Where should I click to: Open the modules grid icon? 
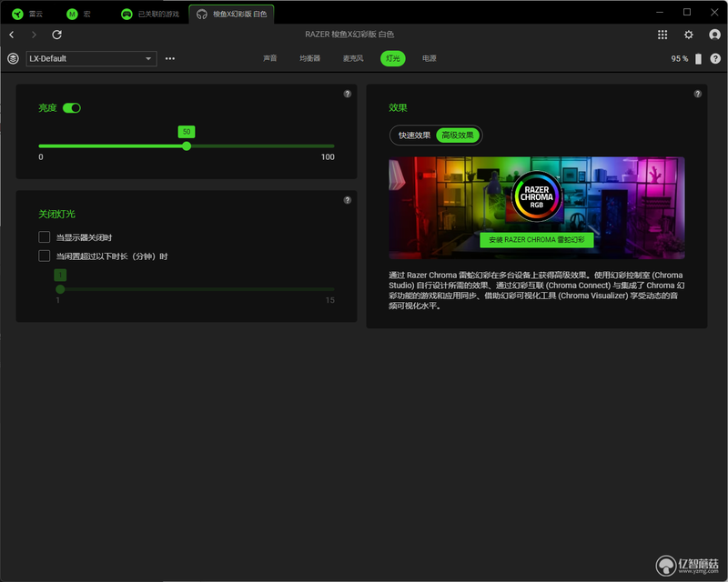(662, 35)
